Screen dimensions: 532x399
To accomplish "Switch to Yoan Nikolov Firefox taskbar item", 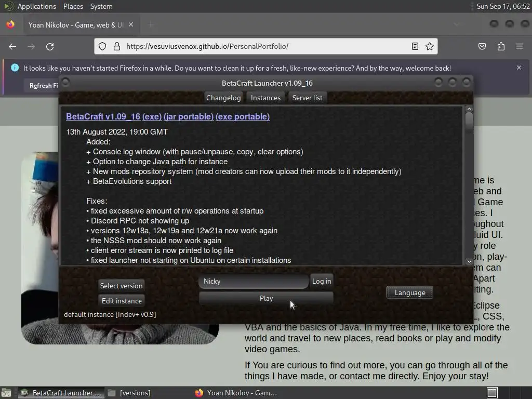I will pos(236,393).
